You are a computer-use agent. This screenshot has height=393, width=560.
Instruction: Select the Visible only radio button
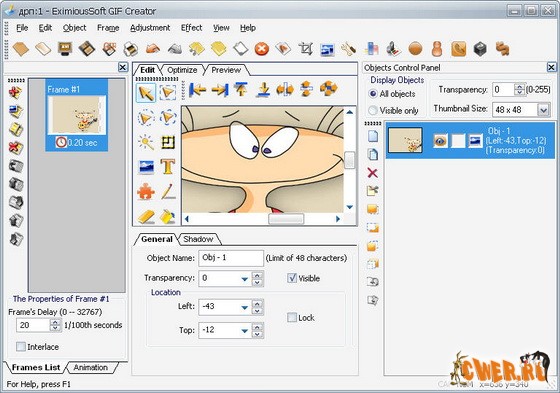pyautogui.click(x=372, y=110)
